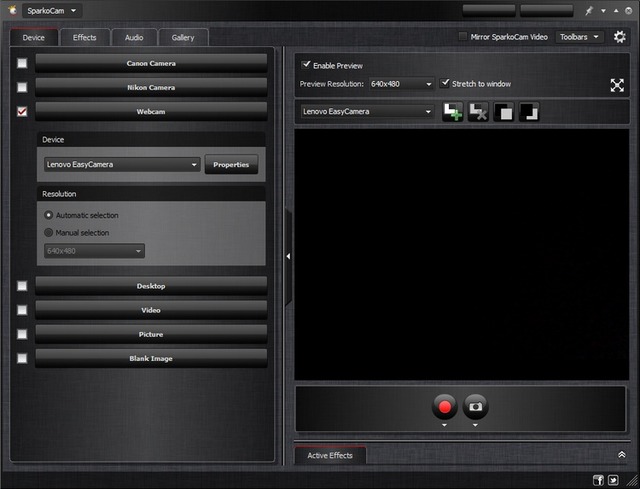The image size is (640, 489).
Task: Click the red record video button
Action: pos(445,407)
